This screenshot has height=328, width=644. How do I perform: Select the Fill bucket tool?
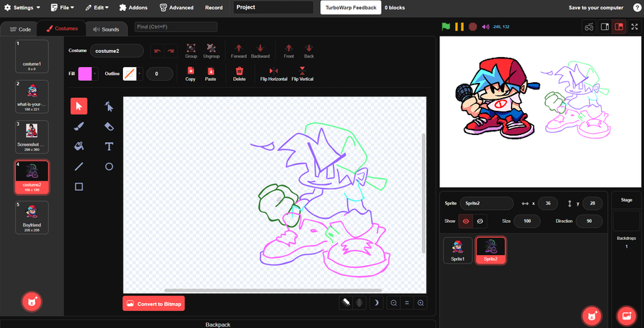coord(79,146)
